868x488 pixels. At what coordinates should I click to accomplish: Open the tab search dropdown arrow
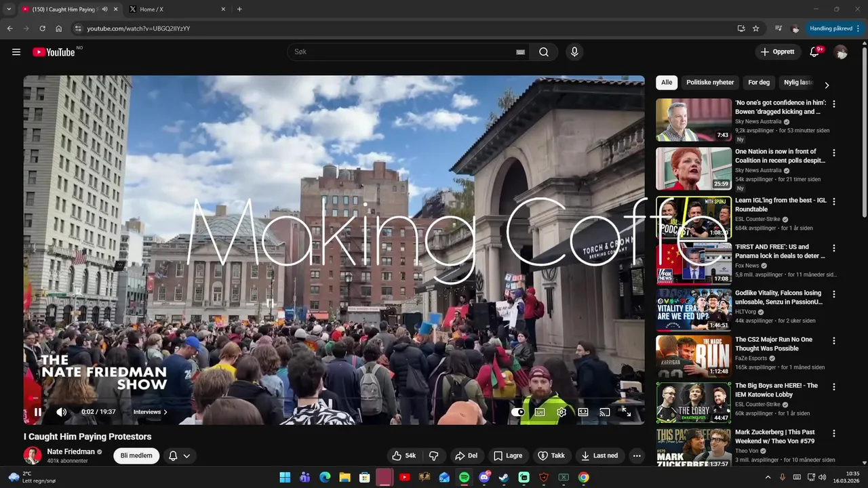[x=9, y=9]
